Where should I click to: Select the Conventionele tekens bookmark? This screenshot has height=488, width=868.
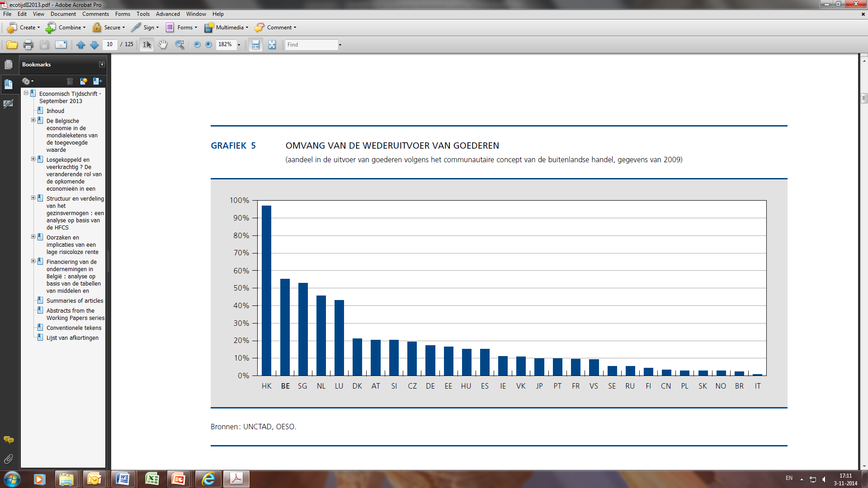74,328
